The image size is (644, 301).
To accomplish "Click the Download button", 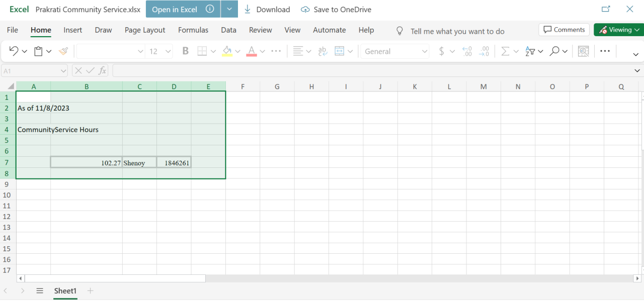I will tap(267, 10).
